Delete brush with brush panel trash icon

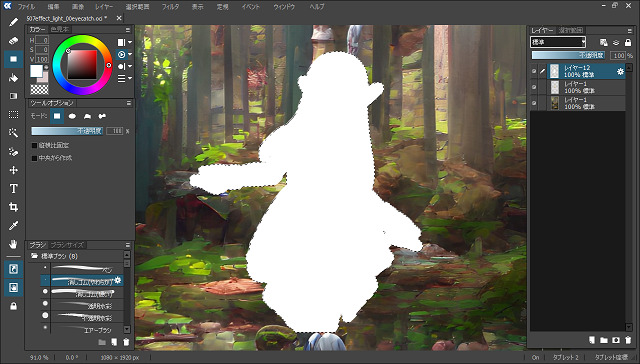coord(126,342)
